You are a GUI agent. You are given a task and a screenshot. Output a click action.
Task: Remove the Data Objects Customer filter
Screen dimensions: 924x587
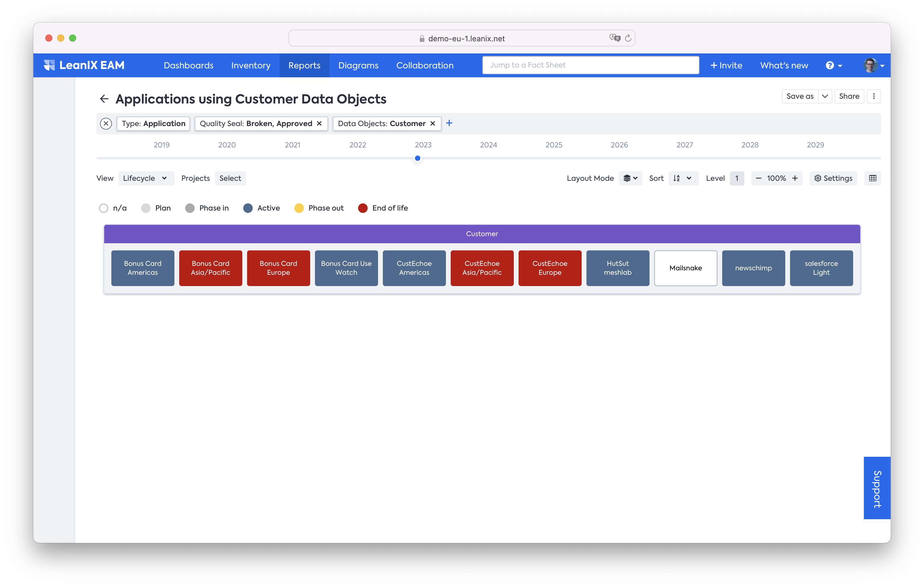tap(433, 123)
